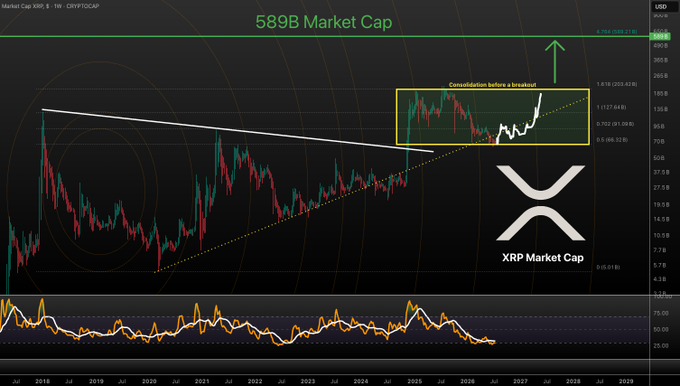Click the 1.618 (203.42 B) Fibonacci label
Viewport: 680px width, 386px height.
coord(617,84)
